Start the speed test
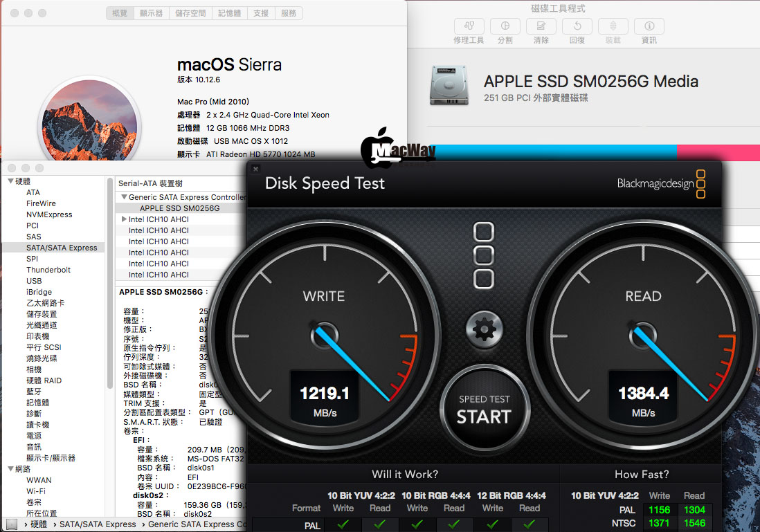 point(485,410)
